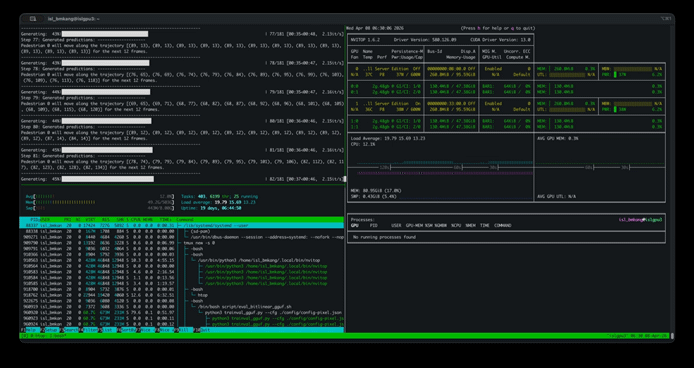
Task: Click F4 Filter in htop footer
Action: (89, 330)
